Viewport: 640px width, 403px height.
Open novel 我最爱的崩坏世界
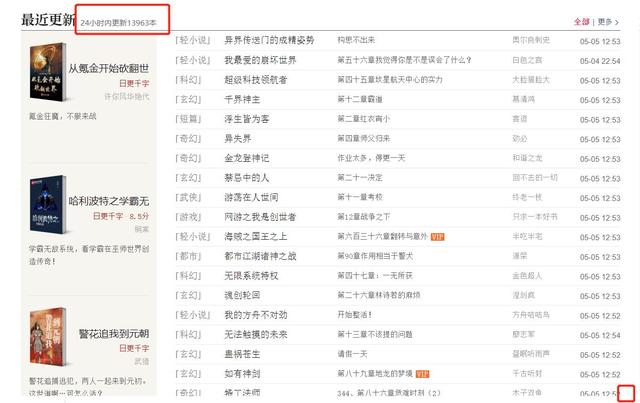tap(260, 60)
